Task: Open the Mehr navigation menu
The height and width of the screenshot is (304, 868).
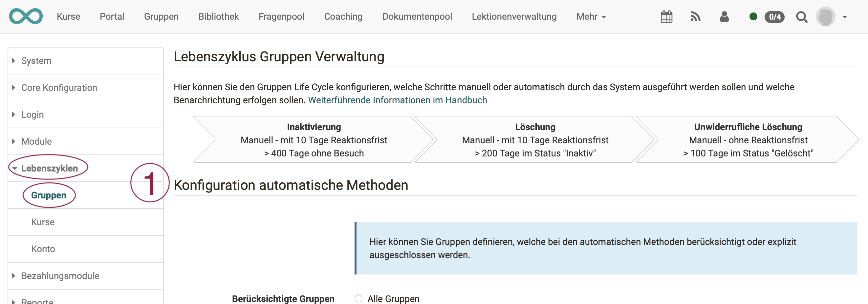Action: coord(591,16)
